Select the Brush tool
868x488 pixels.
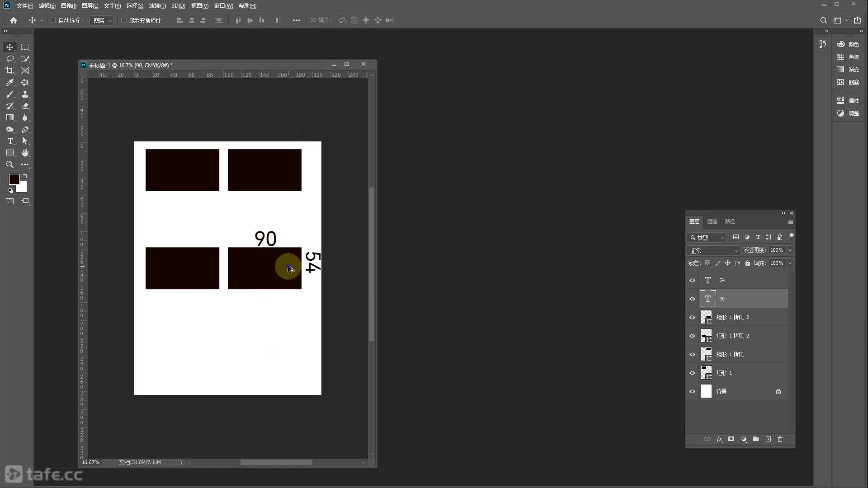coord(9,94)
